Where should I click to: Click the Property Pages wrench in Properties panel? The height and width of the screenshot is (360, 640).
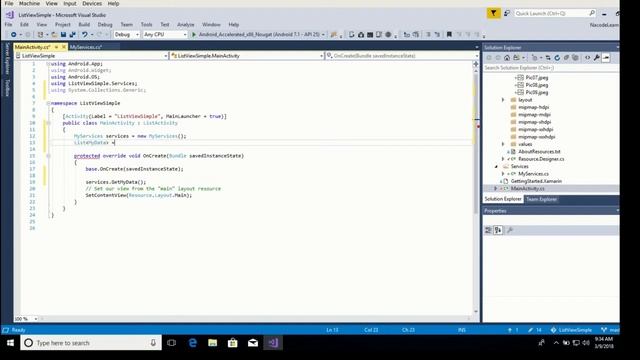[x=510, y=230]
